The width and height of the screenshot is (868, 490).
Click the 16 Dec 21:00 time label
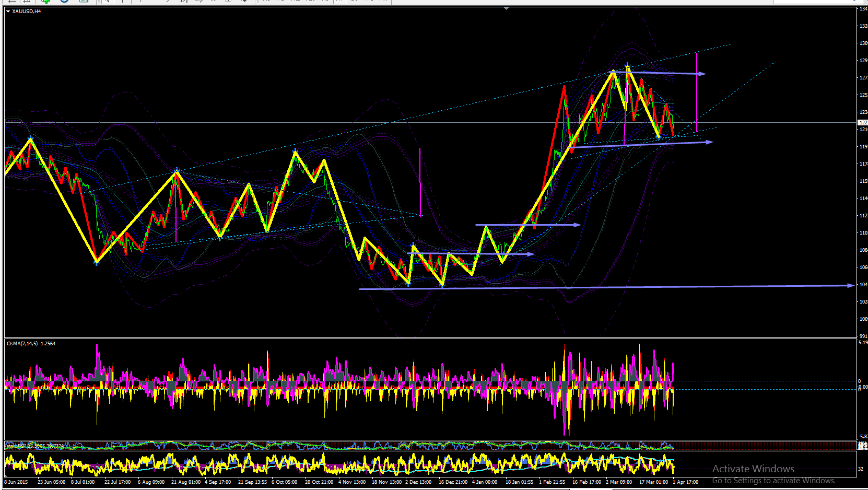tap(453, 482)
